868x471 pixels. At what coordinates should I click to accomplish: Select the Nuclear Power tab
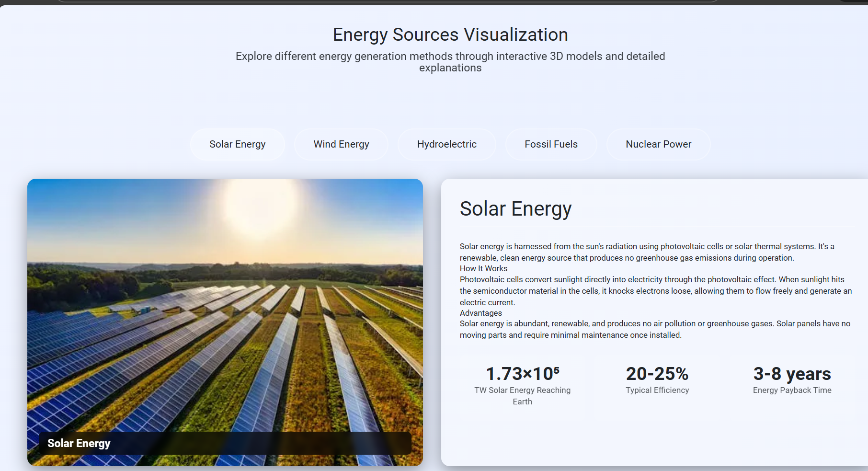[658, 144]
